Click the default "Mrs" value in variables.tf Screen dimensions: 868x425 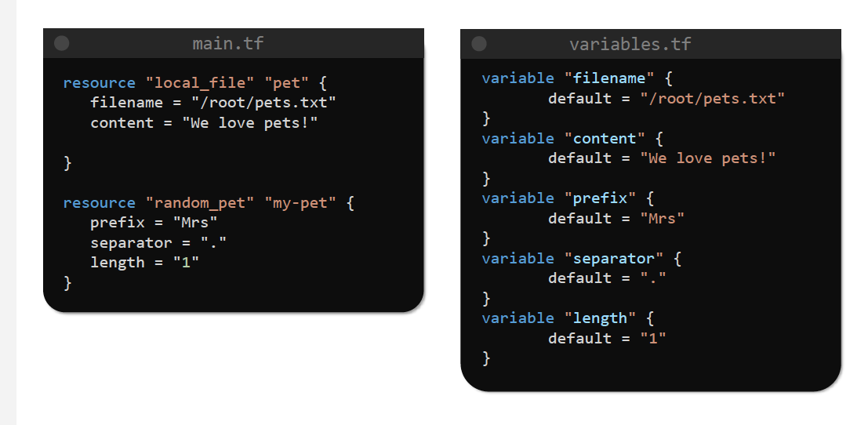(662, 218)
